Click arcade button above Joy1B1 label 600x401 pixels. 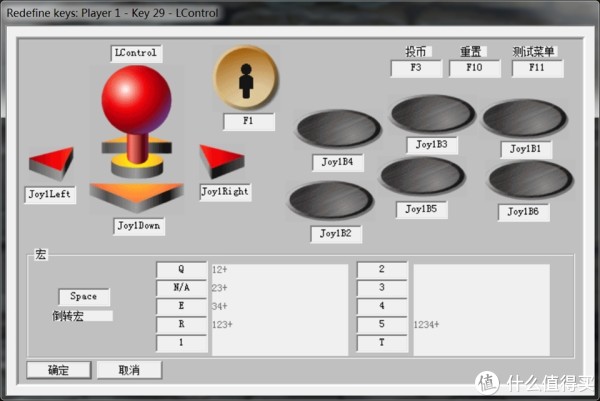tap(525, 118)
